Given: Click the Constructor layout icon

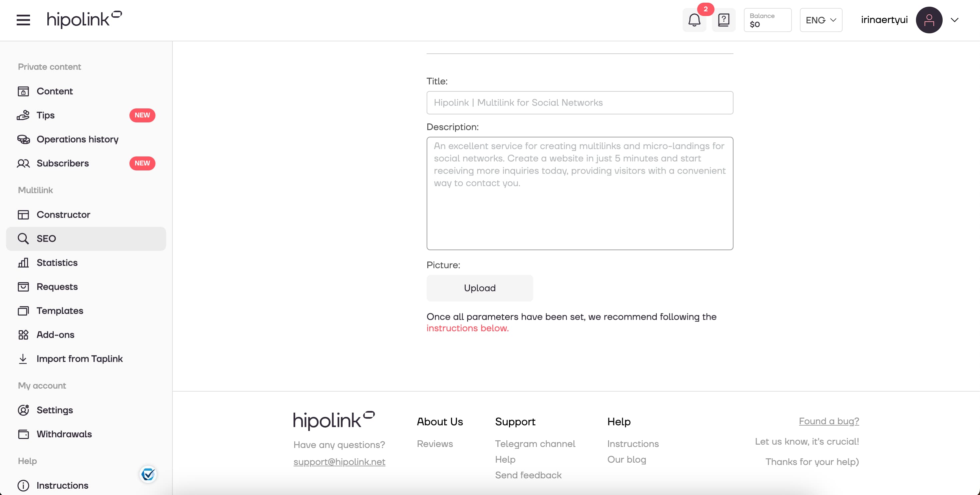Looking at the screenshot, I should 23,214.
